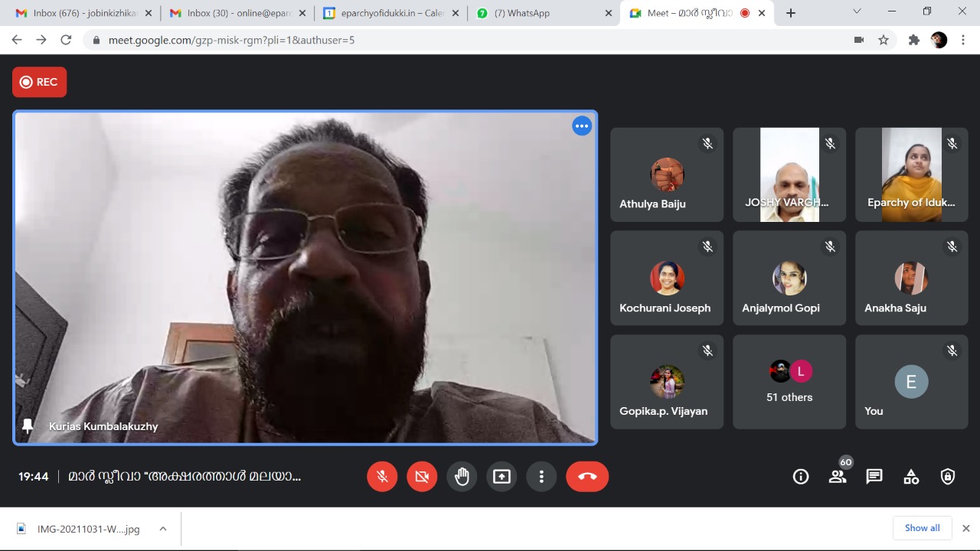This screenshot has height=551, width=980.
Task: Open the chat messages panel
Action: point(874,477)
